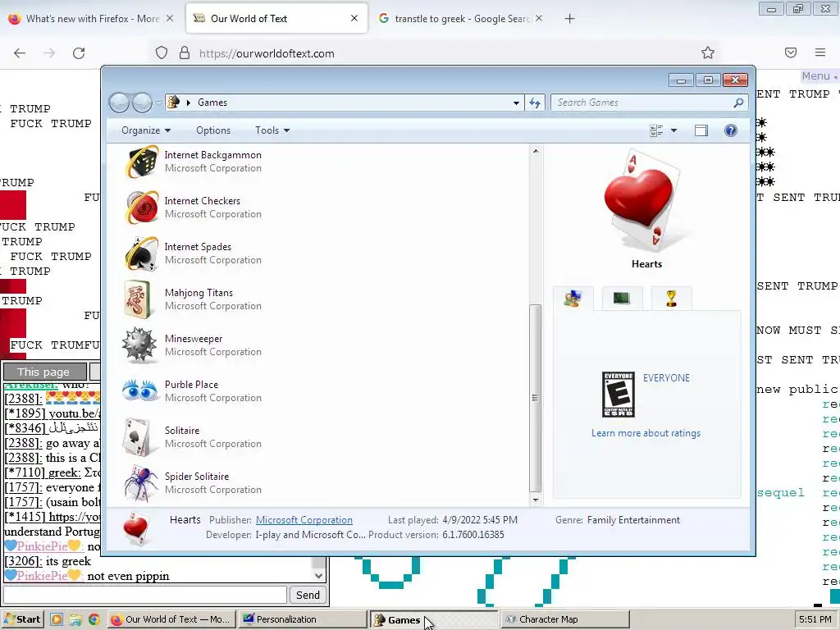This screenshot has height=630, width=840.
Task: Click chat scrollbar down arrow
Action: pyautogui.click(x=319, y=576)
